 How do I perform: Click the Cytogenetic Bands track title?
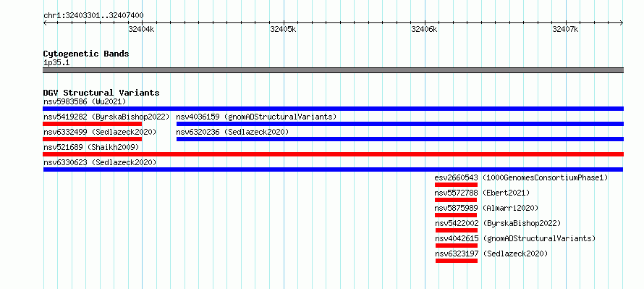click(x=86, y=54)
